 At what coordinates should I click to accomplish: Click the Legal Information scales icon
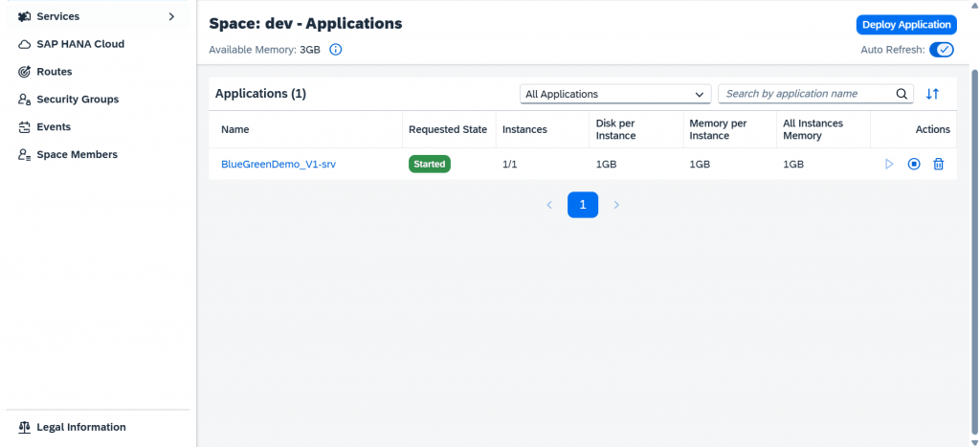pos(24,427)
